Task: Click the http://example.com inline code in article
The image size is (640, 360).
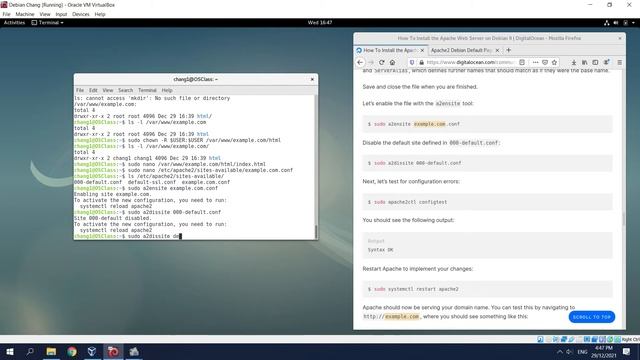Action: tap(391, 316)
